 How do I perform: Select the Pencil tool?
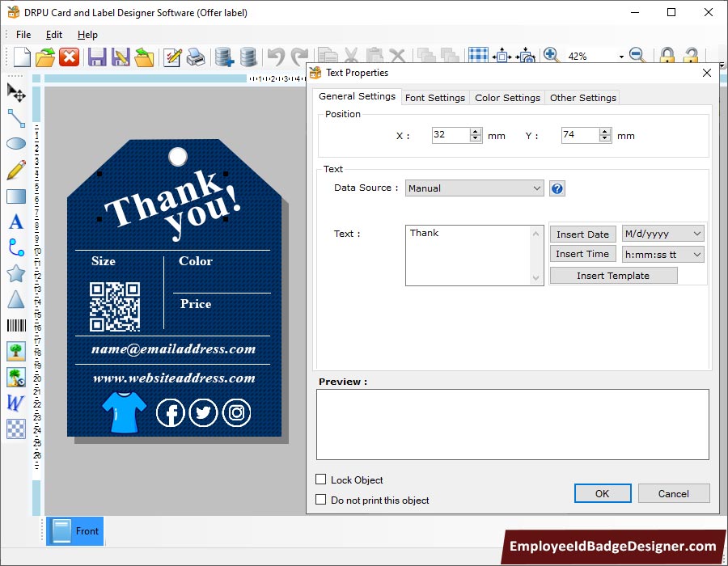point(16,170)
